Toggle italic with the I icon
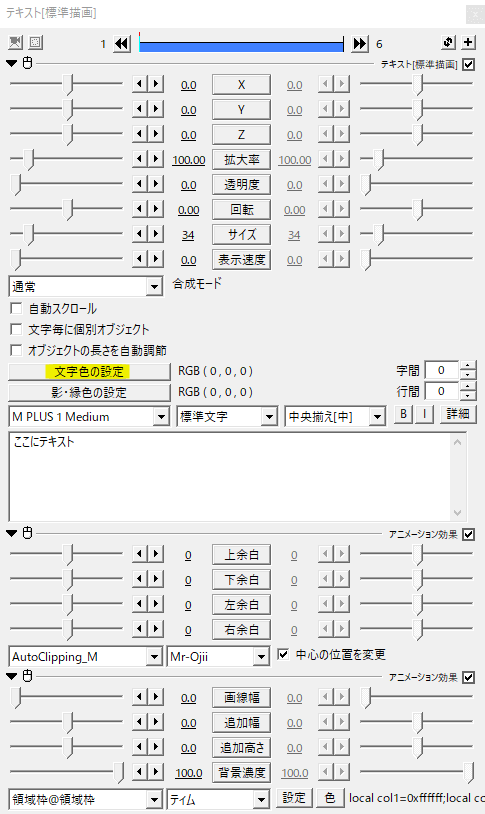Viewport: 485px width, 814px height. [x=425, y=414]
